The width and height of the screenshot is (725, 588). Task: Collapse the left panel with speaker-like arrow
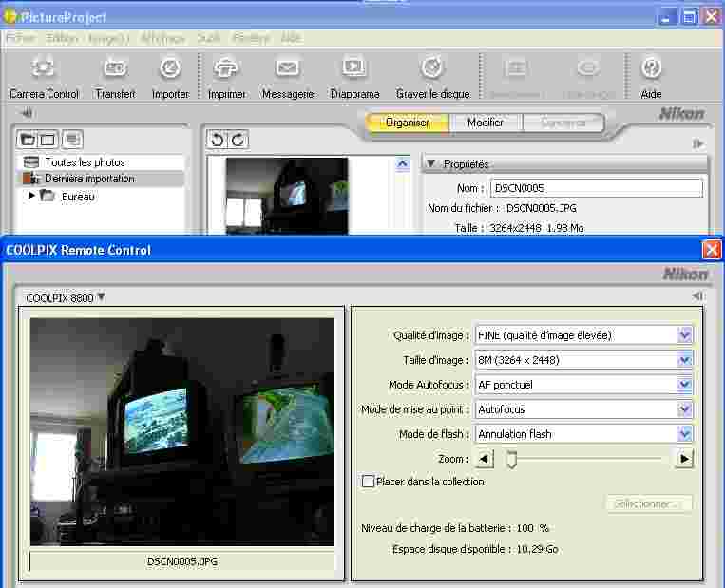pyautogui.click(x=27, y=112)
